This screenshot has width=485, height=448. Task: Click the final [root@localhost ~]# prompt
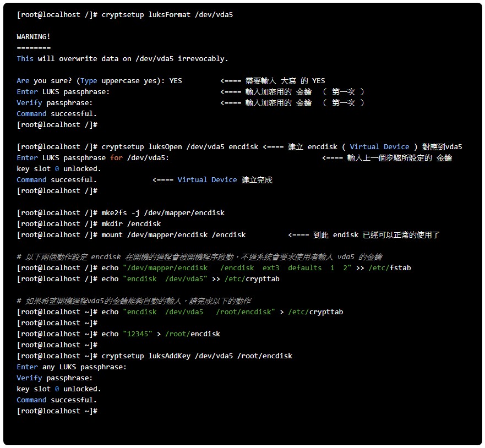point(57,411)
